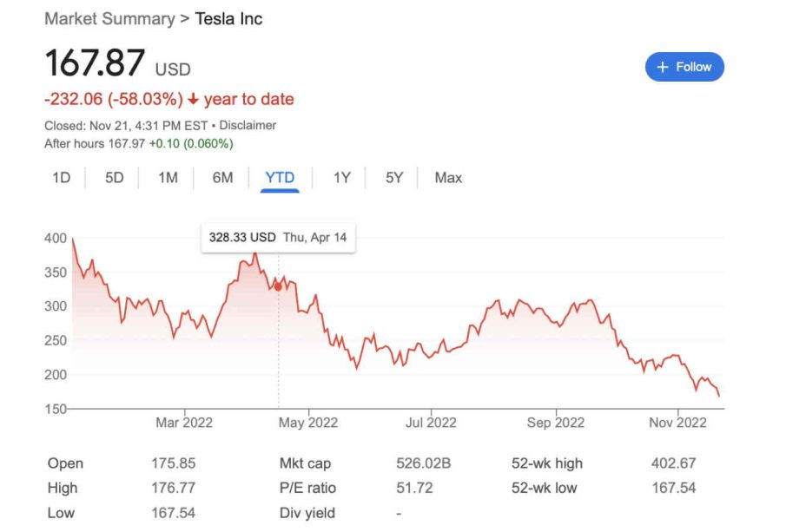Select the Max time range
The image size is (786, 532).
[448, 178]
